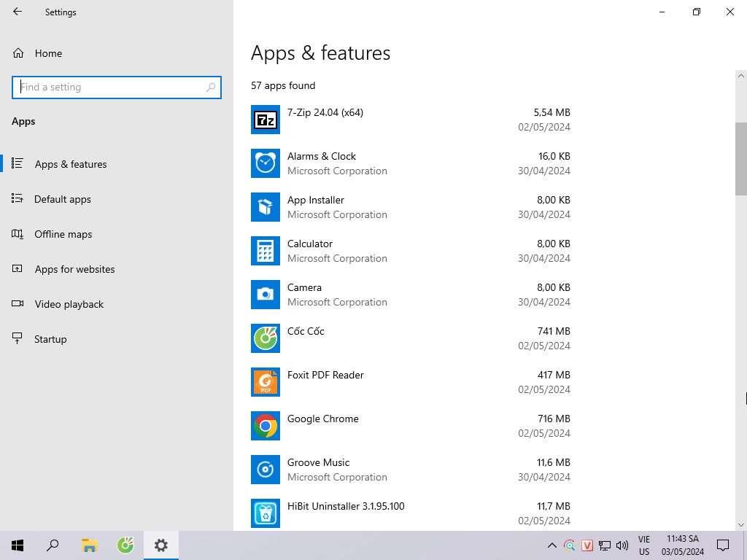Select the Alarms & Clock icon
The width and height of the screenshot is (747, 560).
click(x=265, y=163)
